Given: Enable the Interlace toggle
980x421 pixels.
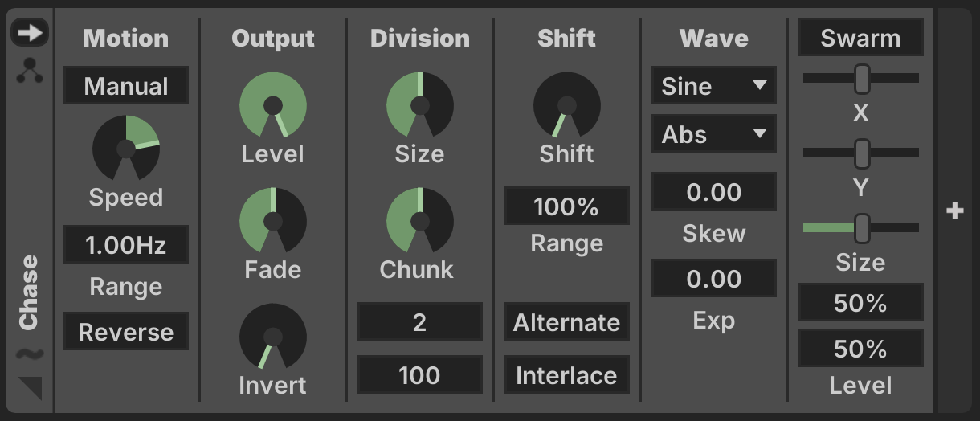Looking at the screenshot, I should [567, 375].
